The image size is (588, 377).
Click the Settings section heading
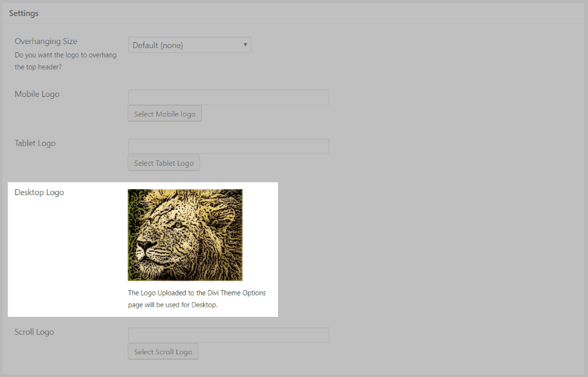[x=24, y=13]
